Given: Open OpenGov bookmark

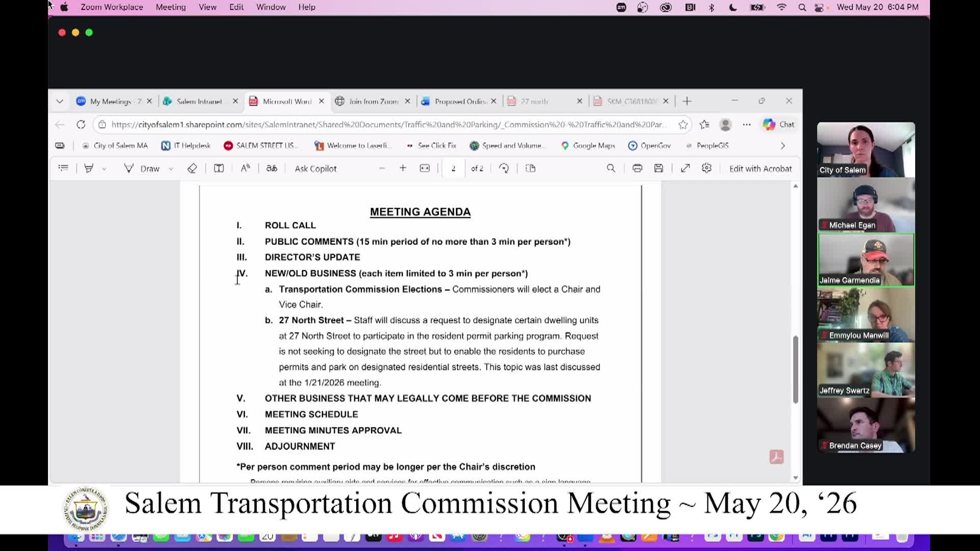Looking at the screenshot, I should point(649,145).
